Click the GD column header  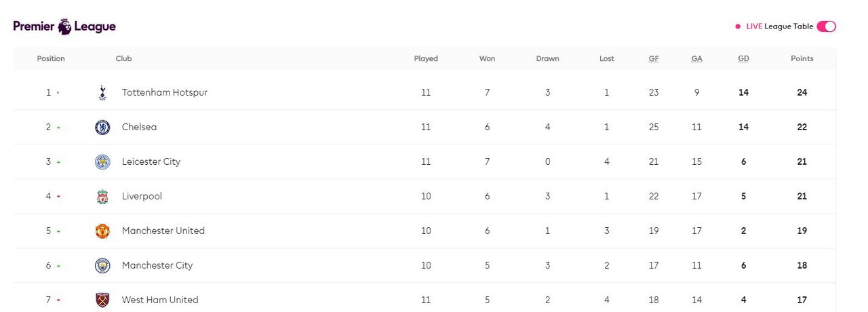coord(744,58)
